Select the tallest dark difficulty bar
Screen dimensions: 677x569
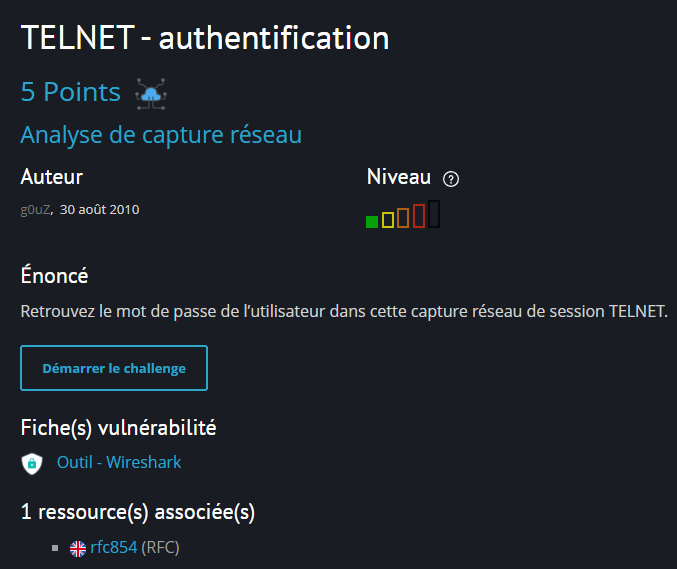[434, 213]
